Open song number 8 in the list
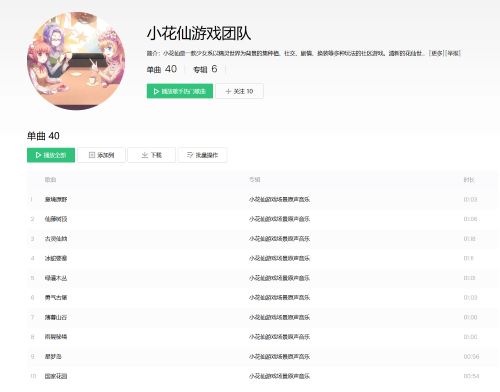This screenshot has width=500, height=392. pyautogui.click(x=56, y=337)
